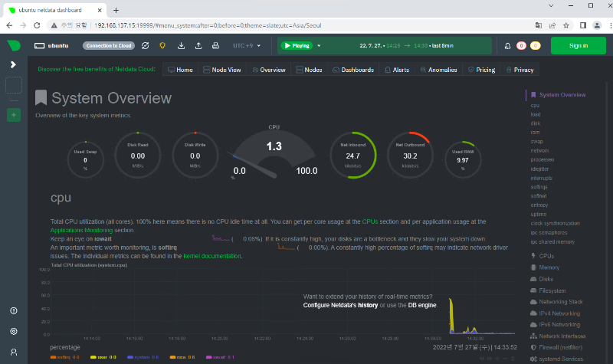Screen dimensions: 613x364
Task: Expand the Memory section in right menu
Action: click(549, 267)
